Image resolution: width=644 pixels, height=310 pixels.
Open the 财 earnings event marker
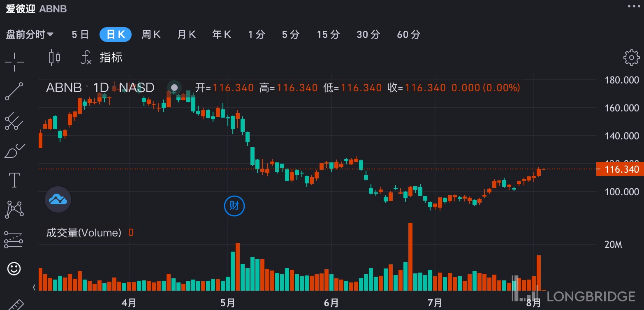click(234, 206)
